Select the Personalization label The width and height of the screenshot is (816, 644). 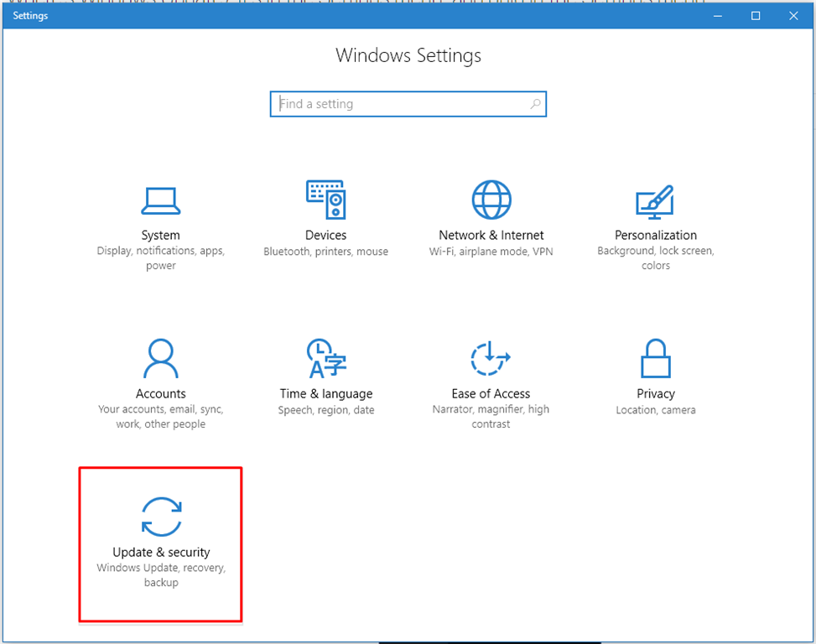point(656,235)
